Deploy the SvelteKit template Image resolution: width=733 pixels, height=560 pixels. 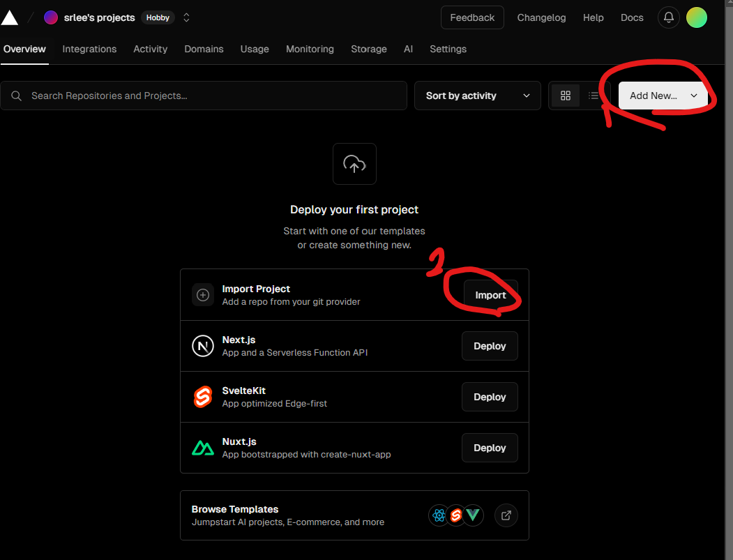point(490,397)
